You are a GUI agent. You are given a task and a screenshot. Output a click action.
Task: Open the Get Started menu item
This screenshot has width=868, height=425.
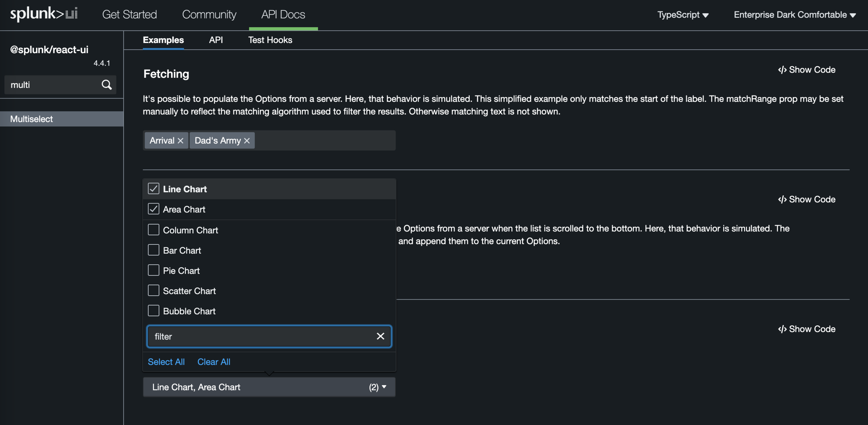point(130,15)
